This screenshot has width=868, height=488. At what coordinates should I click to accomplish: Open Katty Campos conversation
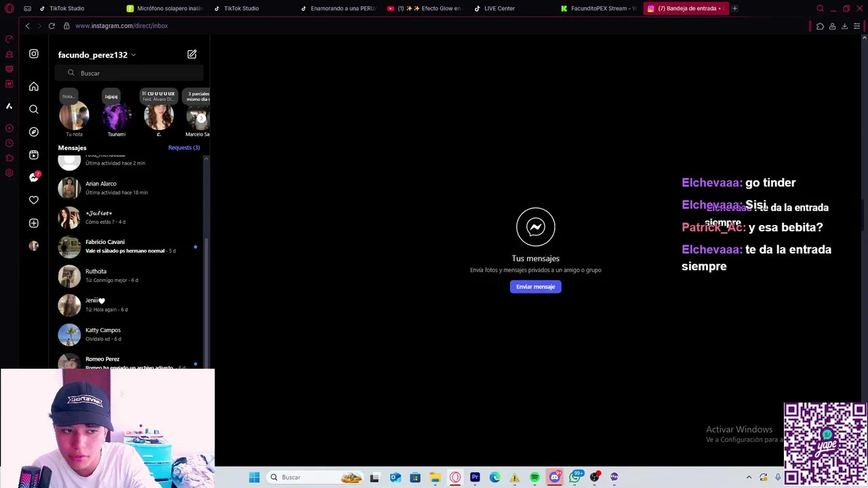[x=130, y=334]
